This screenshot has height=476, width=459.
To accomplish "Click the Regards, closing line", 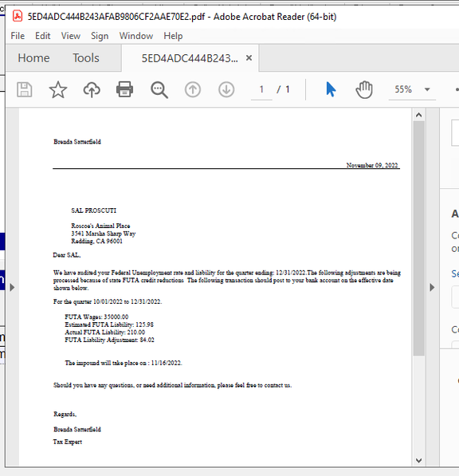I will [65, 414].
